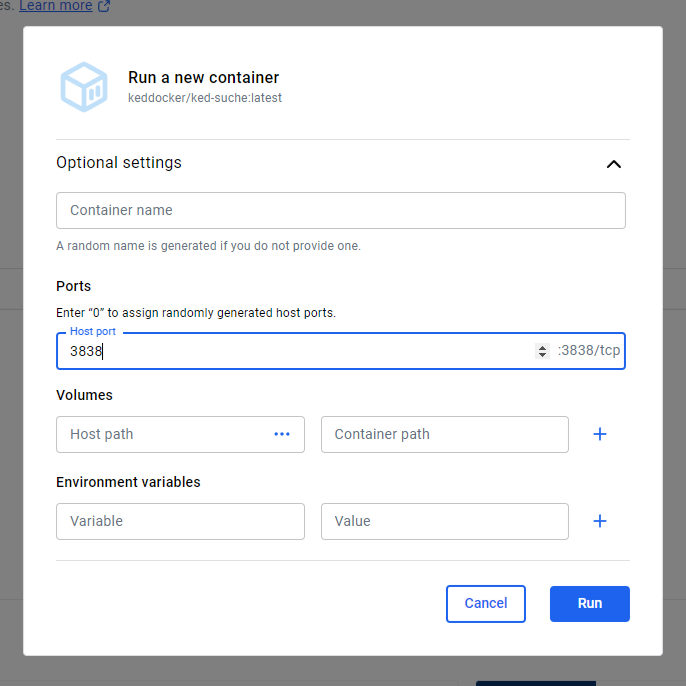Click inside the Host port field
The image size is (686, 686).
coord(298,351)
